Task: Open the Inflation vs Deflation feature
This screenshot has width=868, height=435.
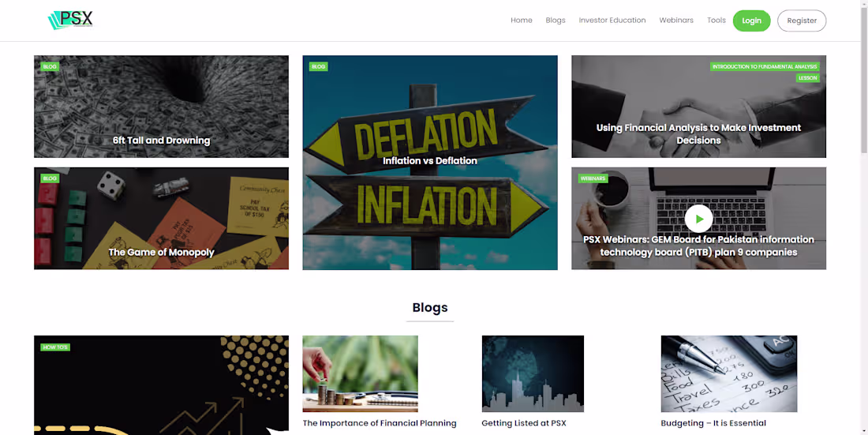Action: [429, 163]
